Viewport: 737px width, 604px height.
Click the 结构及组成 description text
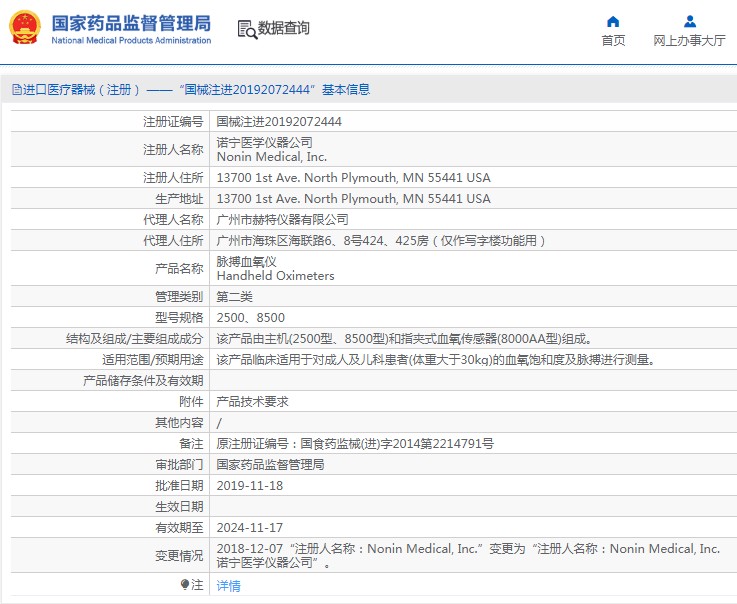tap(404, 338)
